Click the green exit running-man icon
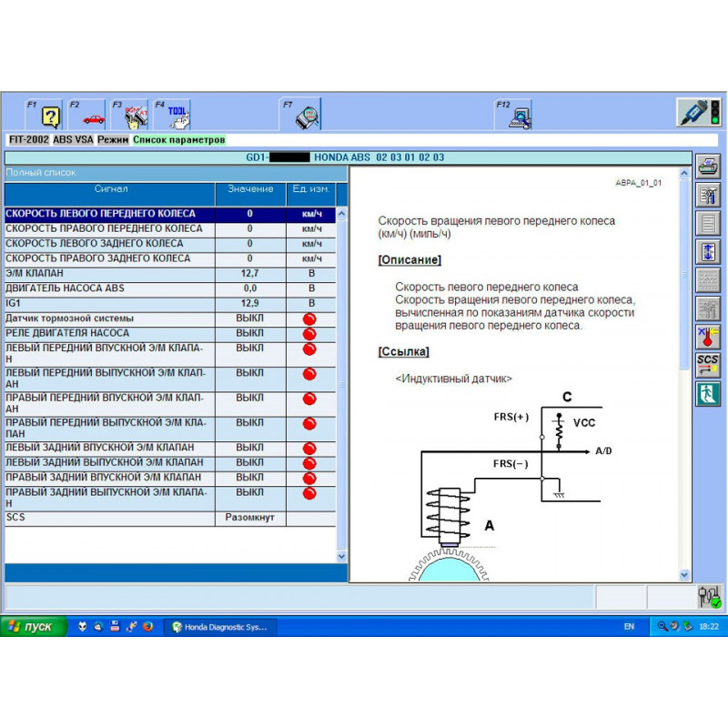 click(707, 393)
